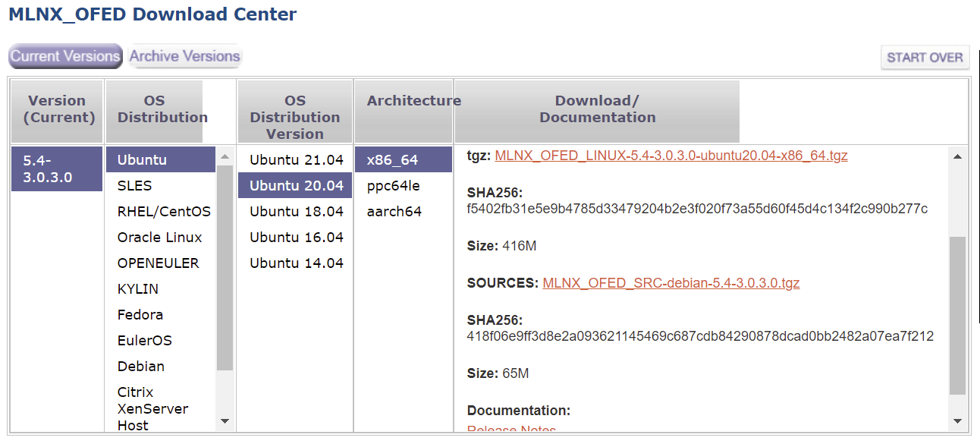The width and height of the screenshot is (980, 444).
Task: Pick KYLIN from the distribution list
Action: (x=161, y=289)
